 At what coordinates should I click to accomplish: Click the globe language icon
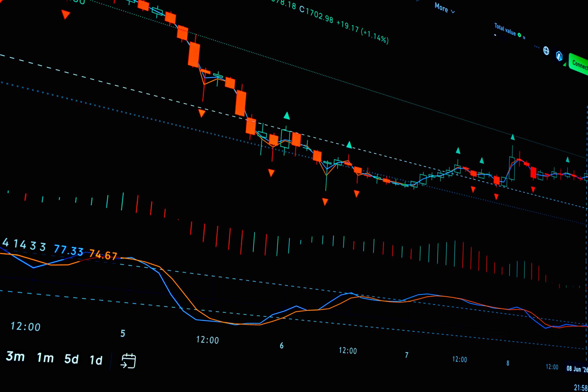pos(546,51)
